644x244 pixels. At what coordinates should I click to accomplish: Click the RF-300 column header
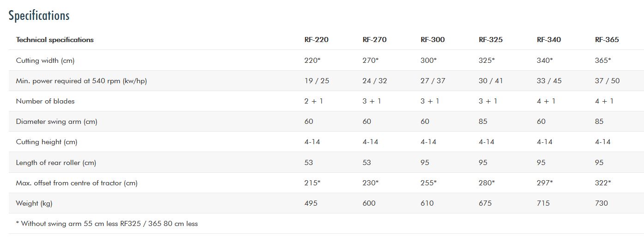coord(433,40)
